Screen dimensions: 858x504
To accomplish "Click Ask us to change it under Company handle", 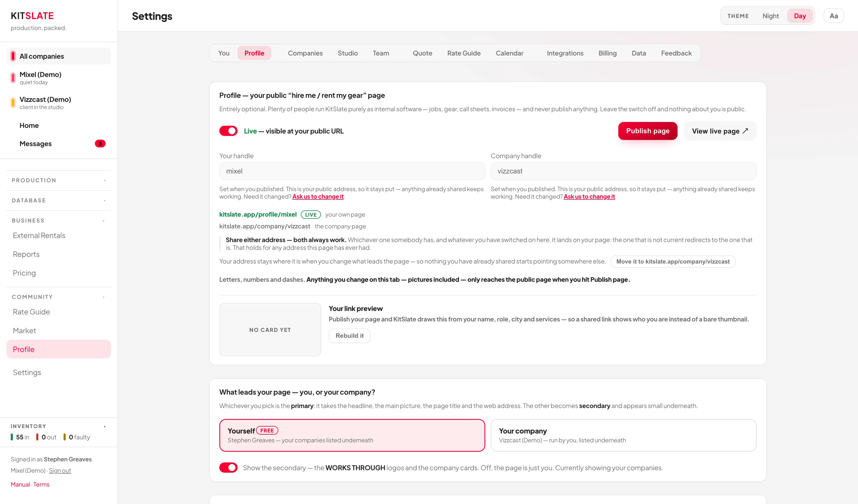I will 589,197.
